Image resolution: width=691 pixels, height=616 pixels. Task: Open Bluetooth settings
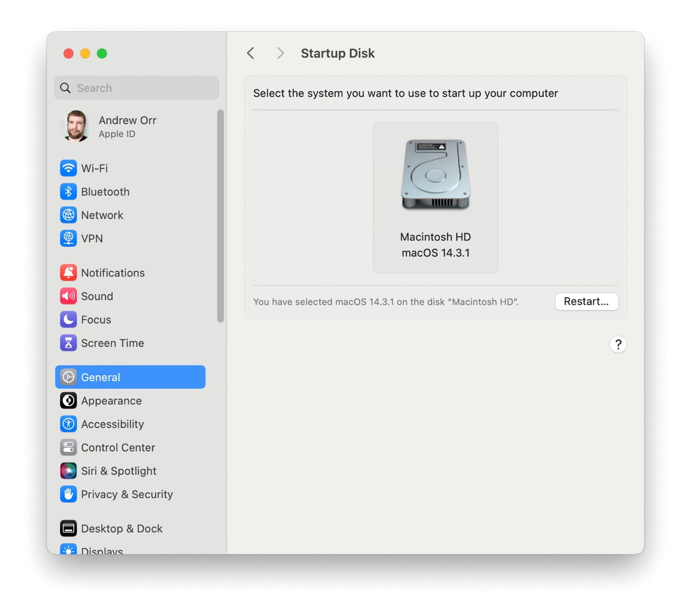tap(68, 191)
